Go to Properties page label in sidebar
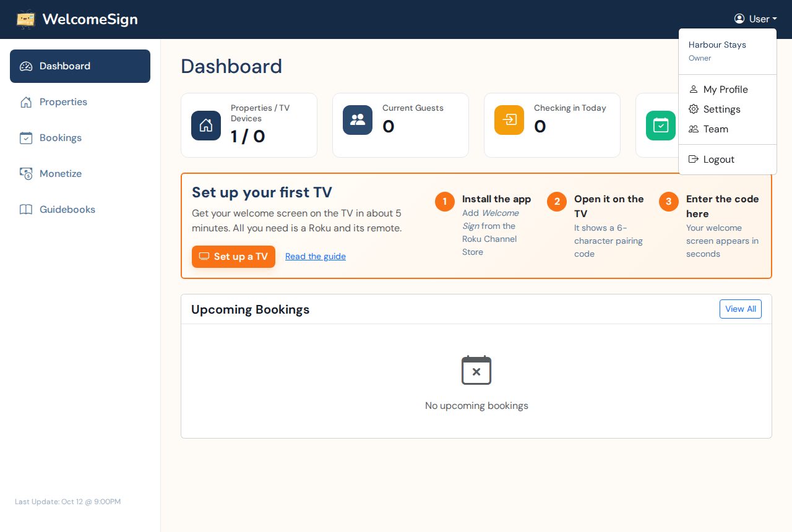792x532 pixels. point(63,102)
